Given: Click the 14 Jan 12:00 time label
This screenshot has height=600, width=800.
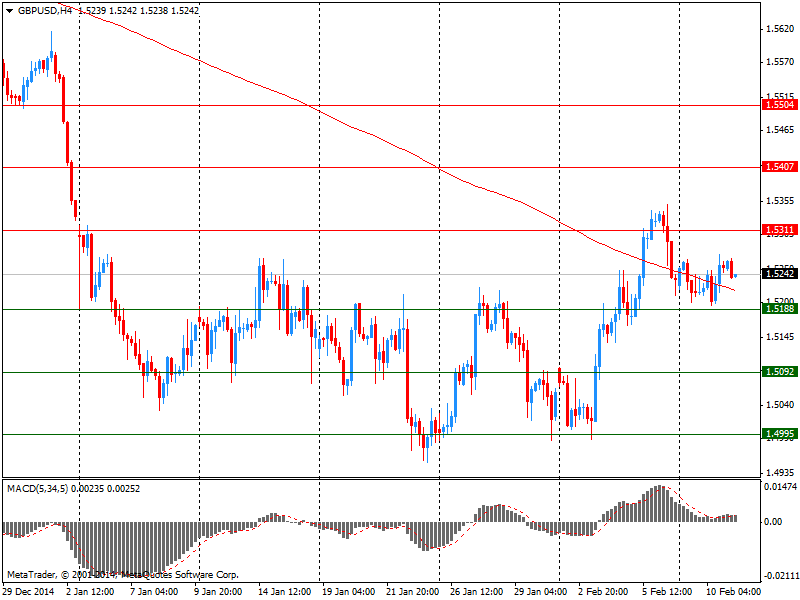Looking at the screenshot, I should tap(285, 591).
